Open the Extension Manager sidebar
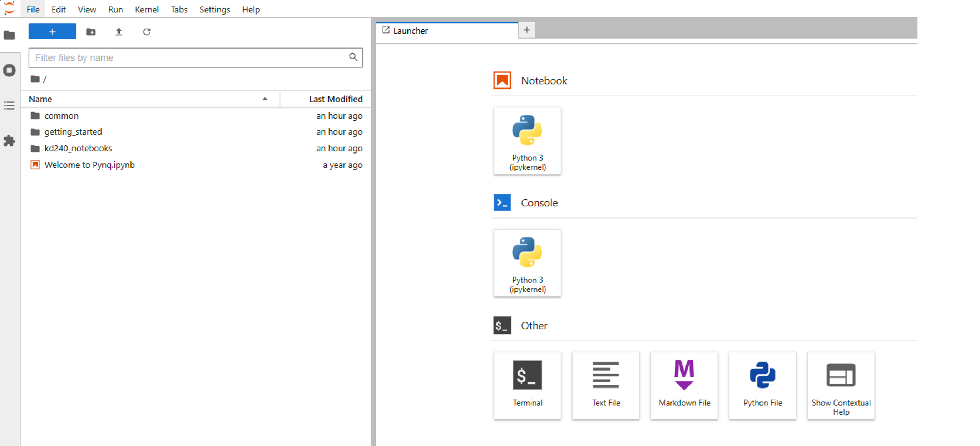 tap(10, 141)
